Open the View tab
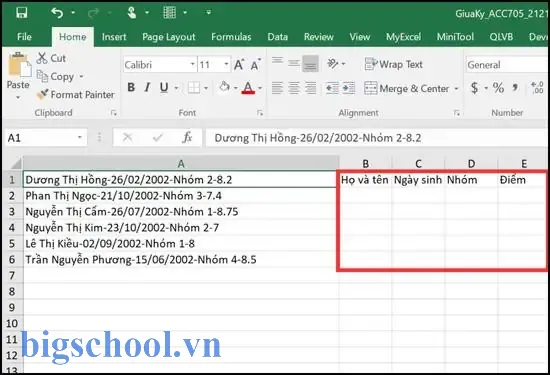 [360, 37]
